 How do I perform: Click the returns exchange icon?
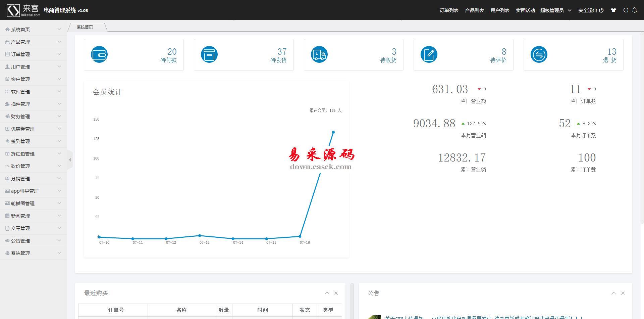point(539,54)
